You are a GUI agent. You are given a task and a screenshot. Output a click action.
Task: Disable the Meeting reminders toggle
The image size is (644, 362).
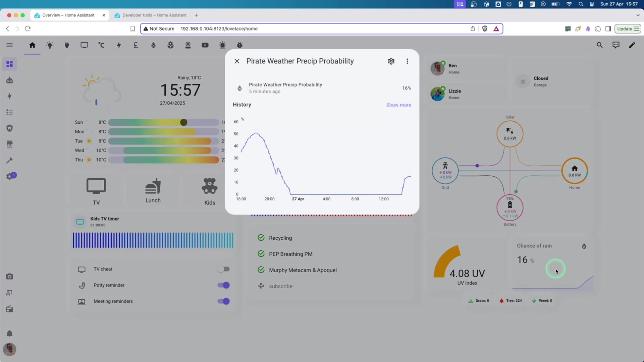[x=223, y=301]
